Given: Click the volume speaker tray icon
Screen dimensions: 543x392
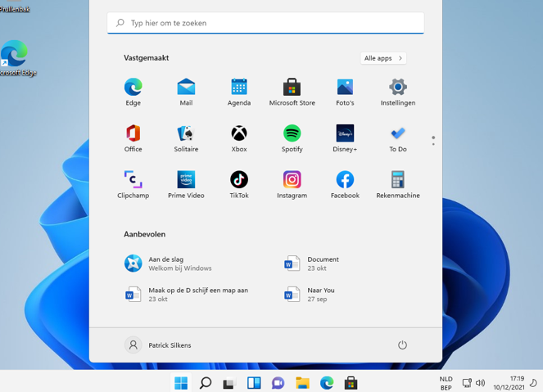Looking at the screenshot, I should [x=480, y=383].
